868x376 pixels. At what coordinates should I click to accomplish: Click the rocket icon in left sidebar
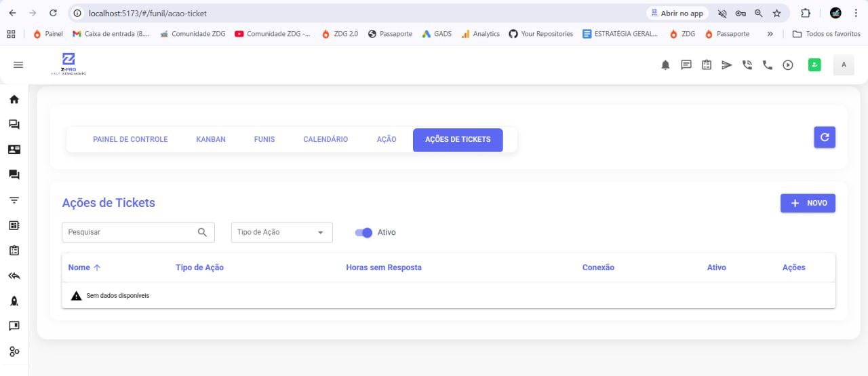14,301
